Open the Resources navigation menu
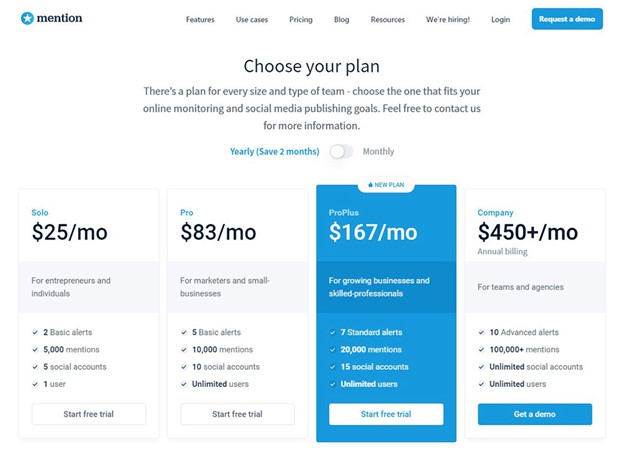624x459 pixels. (388, 20)
